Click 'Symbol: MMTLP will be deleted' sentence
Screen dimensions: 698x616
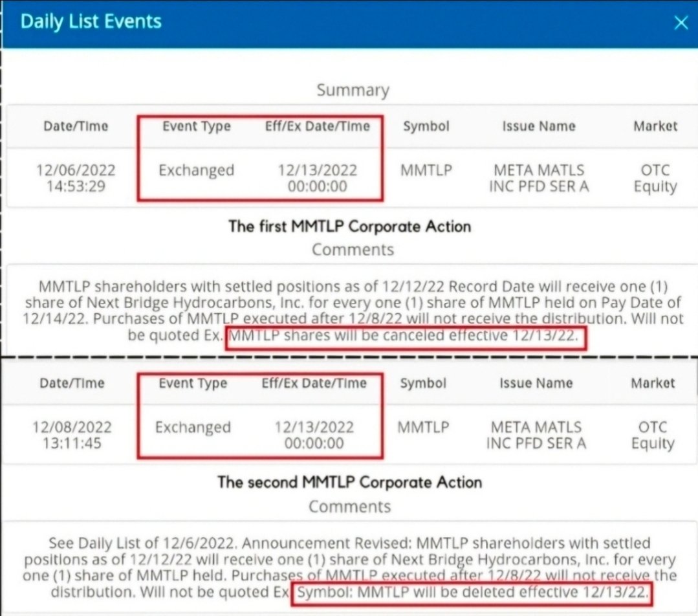[473, 593]
